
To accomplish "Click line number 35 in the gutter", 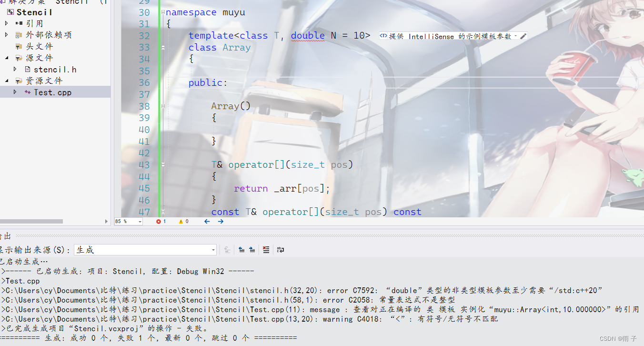I will (x=144, y=71).
